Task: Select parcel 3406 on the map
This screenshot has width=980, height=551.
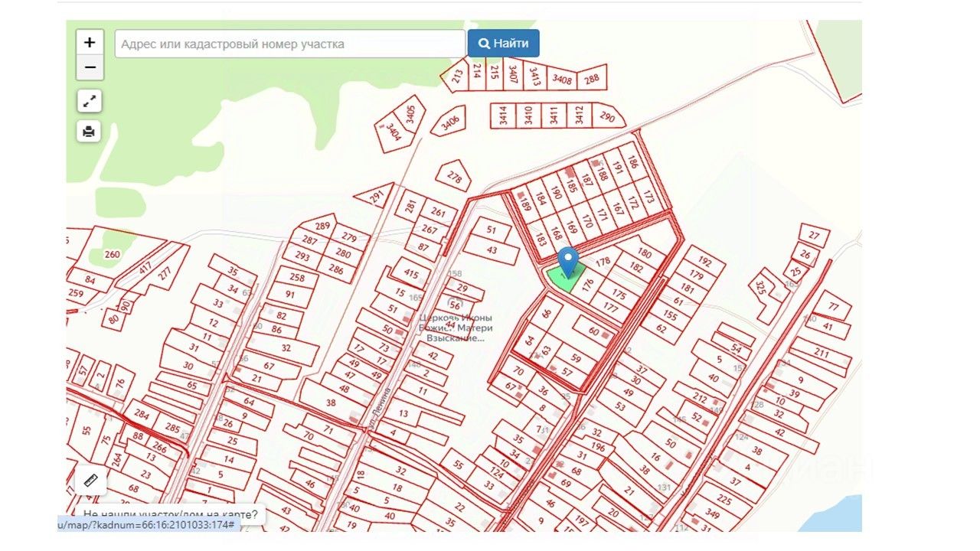Action: click(x=451, y=121)
